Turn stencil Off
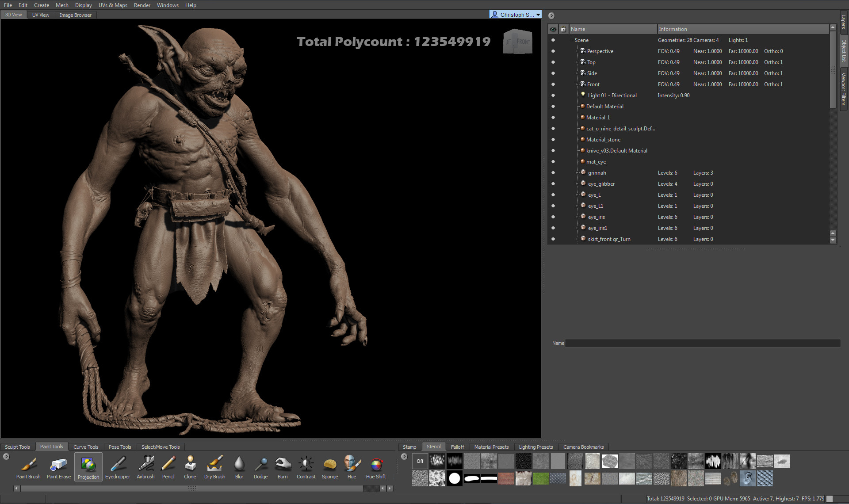 click(x=420, y=461)
